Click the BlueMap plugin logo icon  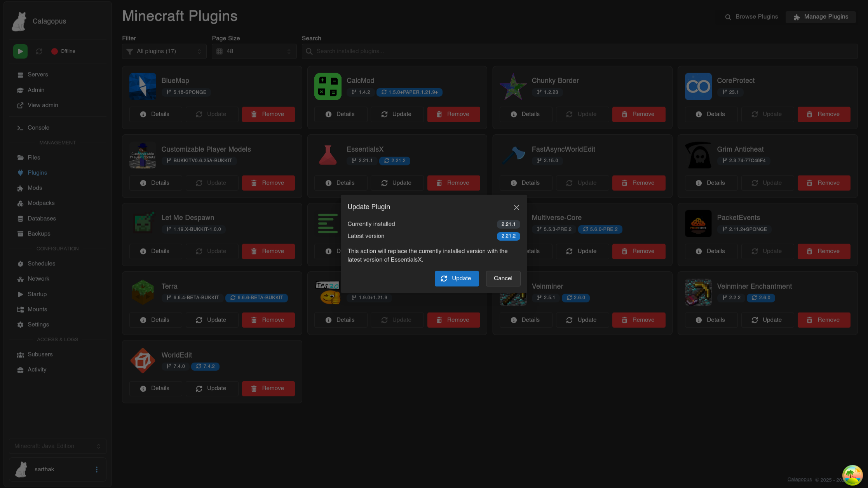coord(143,87)
